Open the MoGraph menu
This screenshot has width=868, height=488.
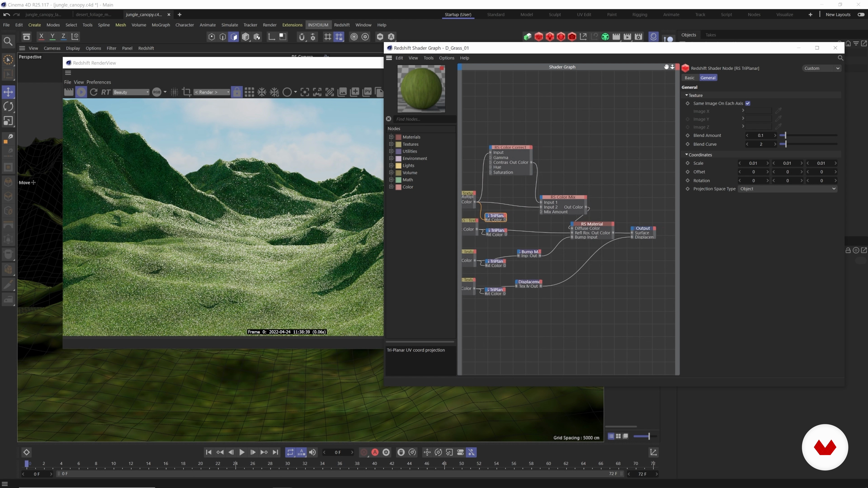point(161,25)
